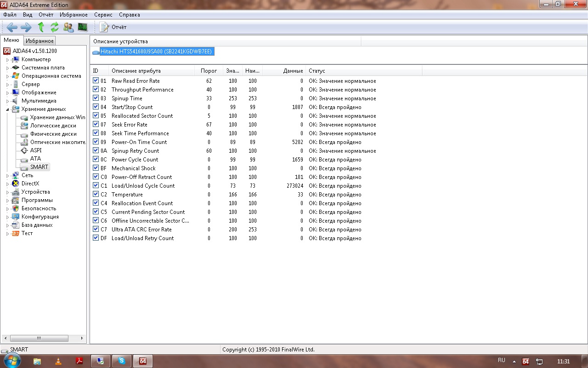Expand the Компьютер tree node
Image resolution: width=588 pixels, height=368 pixels.
coord(7,60)
